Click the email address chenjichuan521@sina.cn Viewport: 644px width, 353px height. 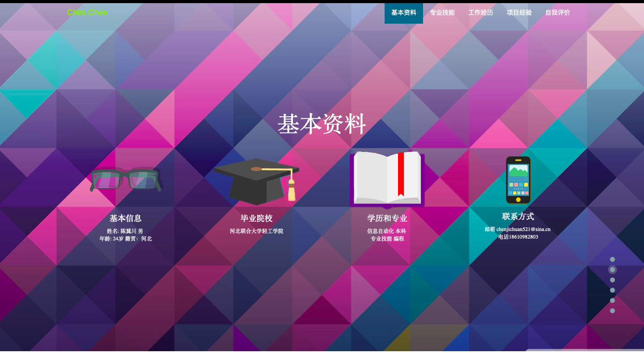[x=523, y=229]
